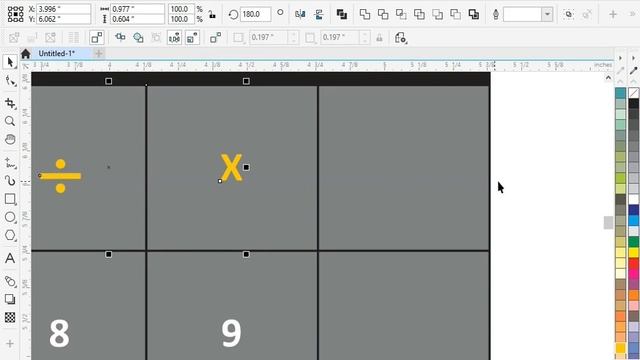Select the Transparency checkerboard tool
Viewport: 640px width, 360px height.
10,317
